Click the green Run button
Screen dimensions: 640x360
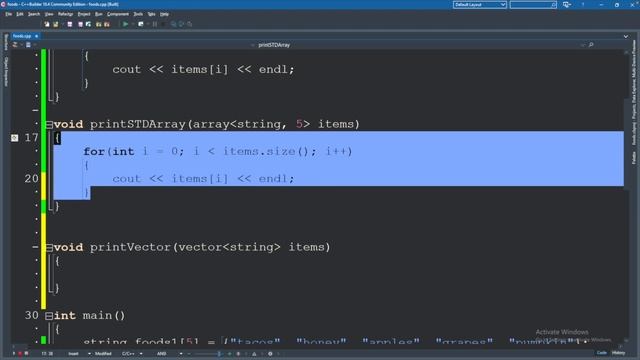(125, 24)
